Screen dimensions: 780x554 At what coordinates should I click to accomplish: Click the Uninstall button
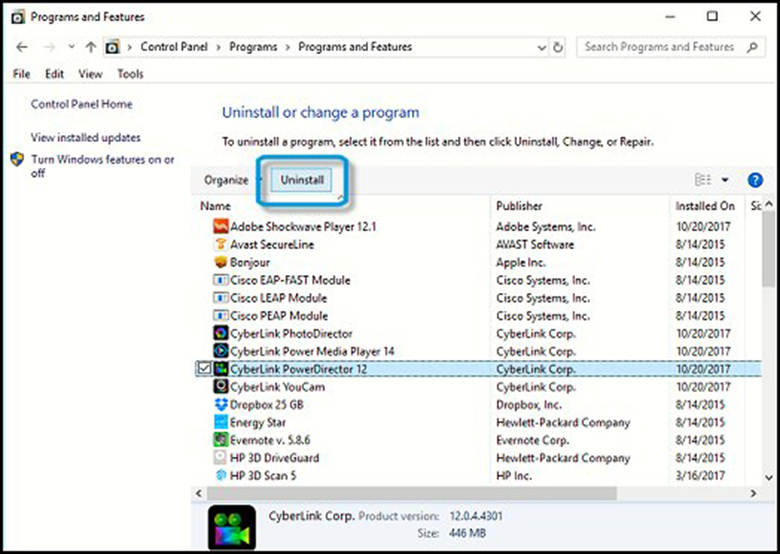coord(302,180)
